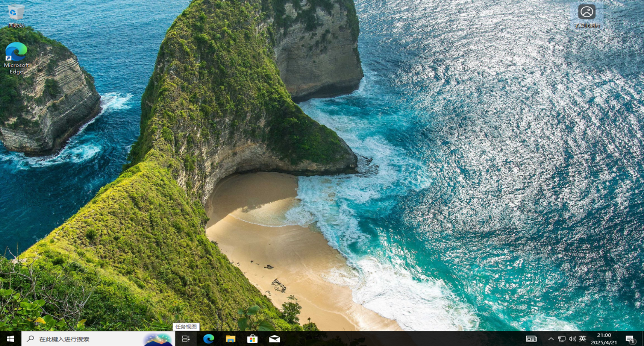Click the search highlights image in the search box
644x346 pixels.
[x=158, y=339]
